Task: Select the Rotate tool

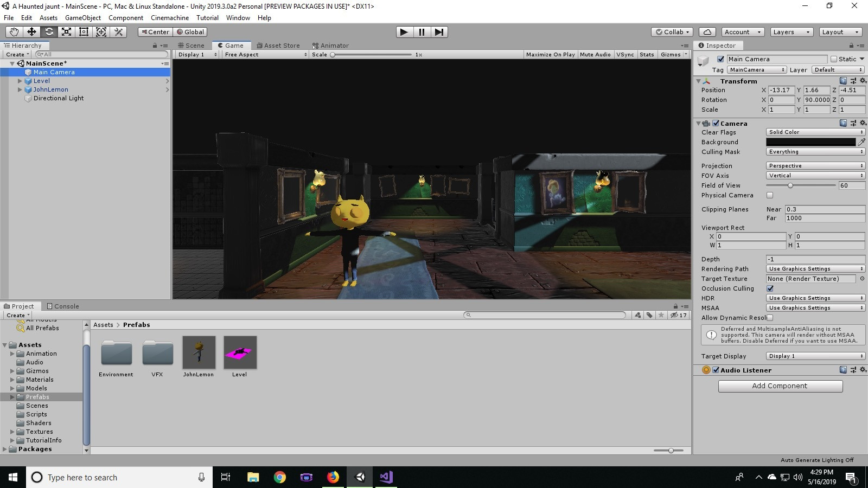Action: point(49,32)
